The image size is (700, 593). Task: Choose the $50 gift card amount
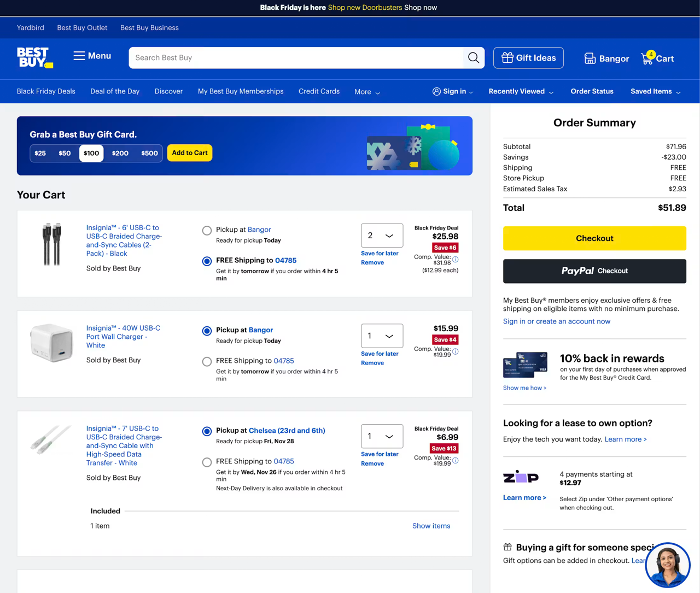point(65,153)
